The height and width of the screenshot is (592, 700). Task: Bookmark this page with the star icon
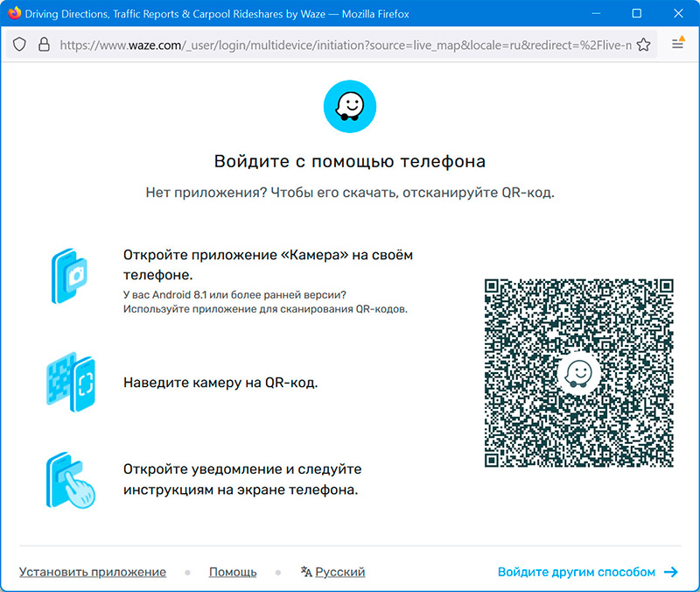point(643,44)
